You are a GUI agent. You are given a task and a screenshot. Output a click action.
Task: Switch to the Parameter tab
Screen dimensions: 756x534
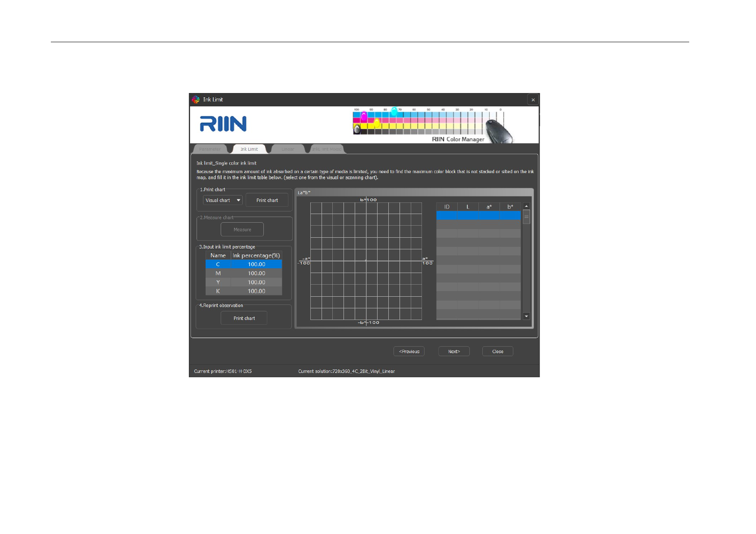point(210,149)
